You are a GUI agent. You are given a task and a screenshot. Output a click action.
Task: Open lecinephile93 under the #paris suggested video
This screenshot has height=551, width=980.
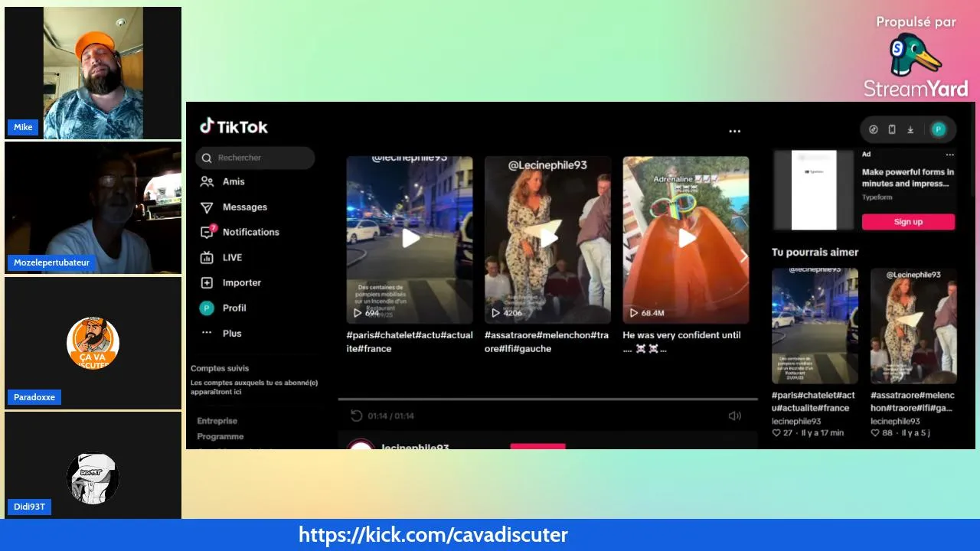point(796,421)
